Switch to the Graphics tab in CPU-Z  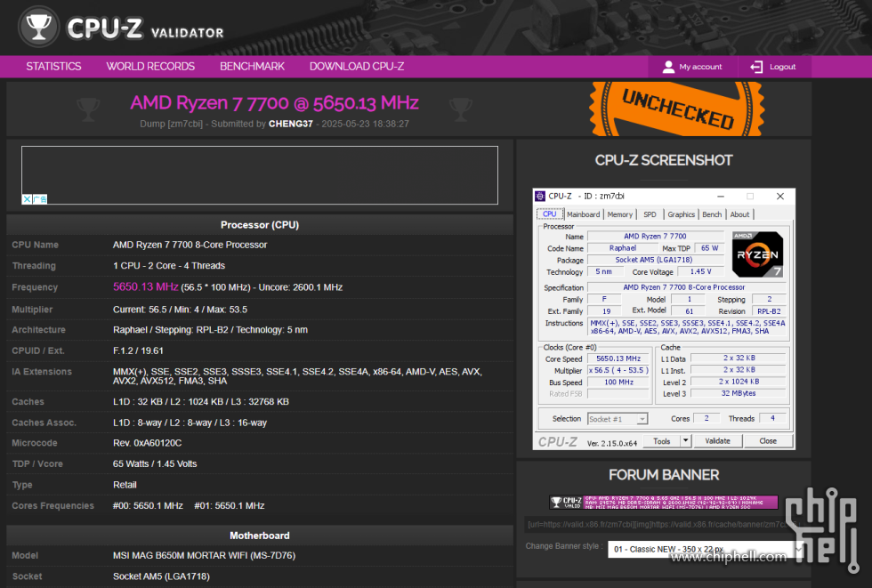tap(682, 214)
